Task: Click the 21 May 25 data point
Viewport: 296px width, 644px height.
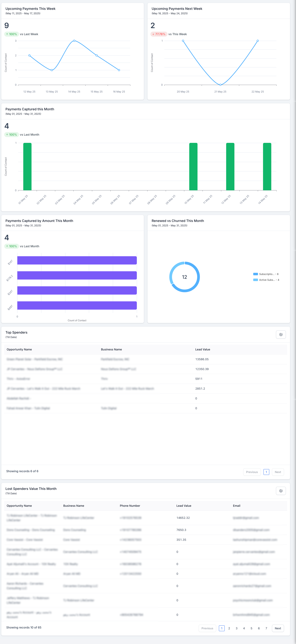Action: point(220,85)
